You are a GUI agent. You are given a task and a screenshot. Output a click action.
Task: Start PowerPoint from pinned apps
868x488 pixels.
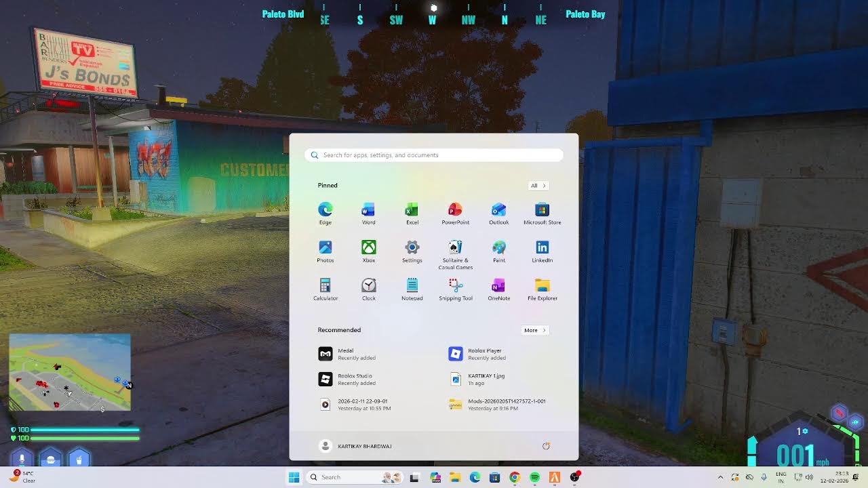(455, 213)
